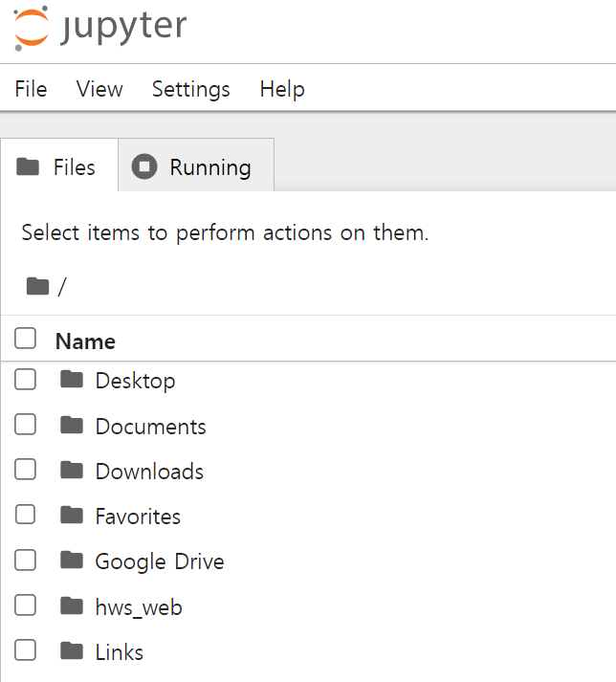616x682 pixels.
Task: Click the Documents folder icon
Action: (x=72, y=426)
